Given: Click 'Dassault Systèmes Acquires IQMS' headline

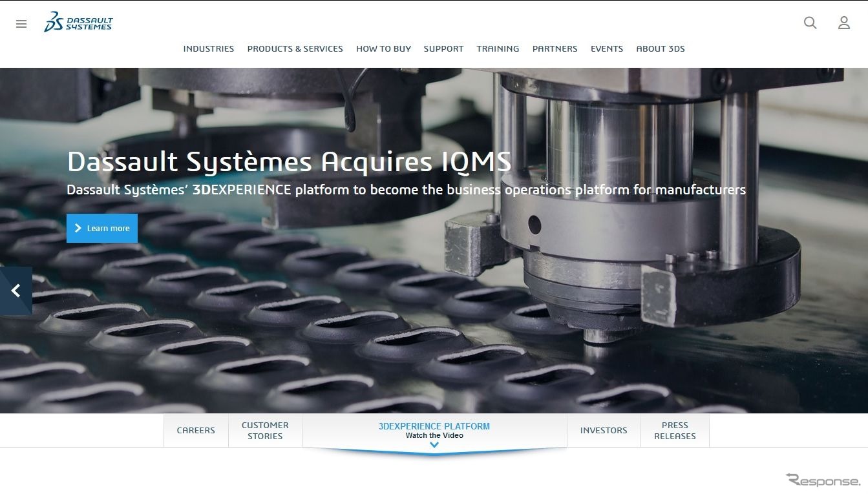Looking at the screenshot, I should click(x=289, y=162).
